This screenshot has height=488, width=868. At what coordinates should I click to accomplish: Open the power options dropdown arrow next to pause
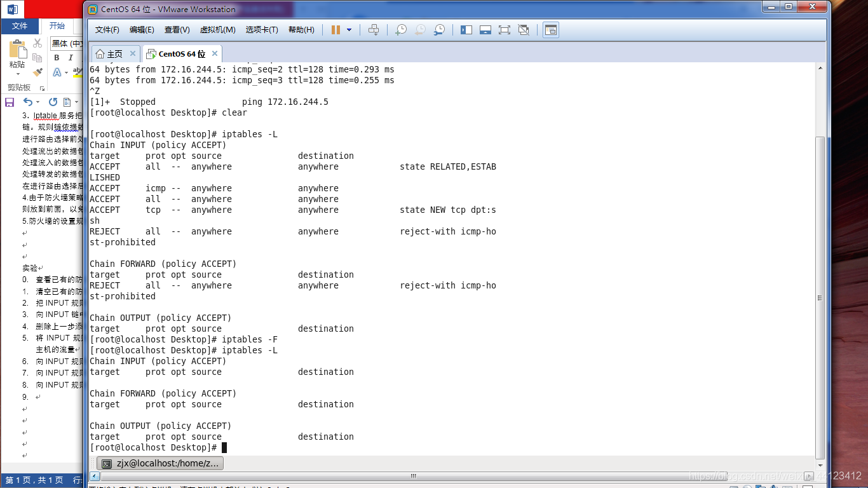coord(349,30)
